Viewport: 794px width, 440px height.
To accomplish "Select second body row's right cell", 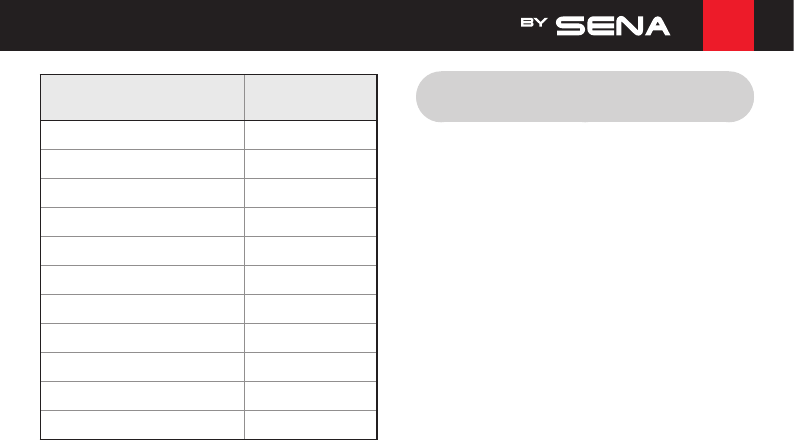I will coord(310,164).
